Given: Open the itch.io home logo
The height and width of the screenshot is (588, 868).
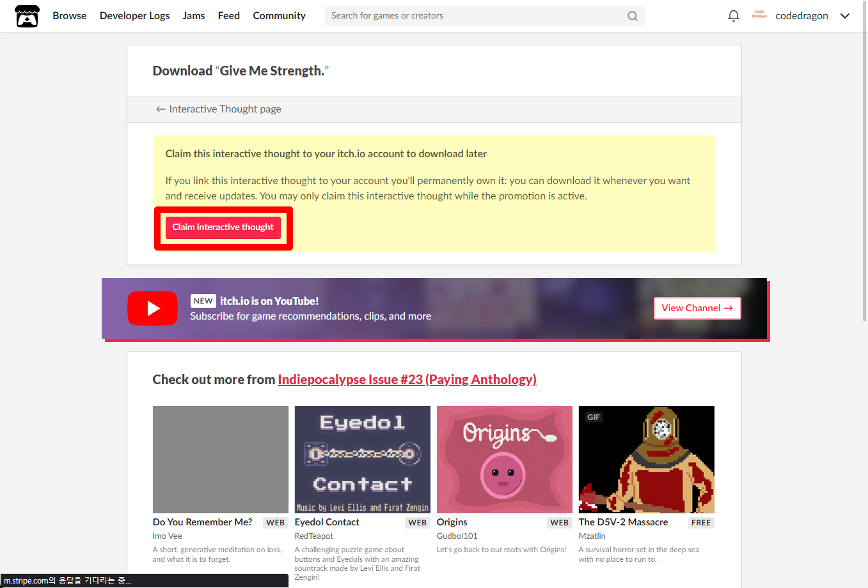Looking at the screenshot, I should click(27, 16).
